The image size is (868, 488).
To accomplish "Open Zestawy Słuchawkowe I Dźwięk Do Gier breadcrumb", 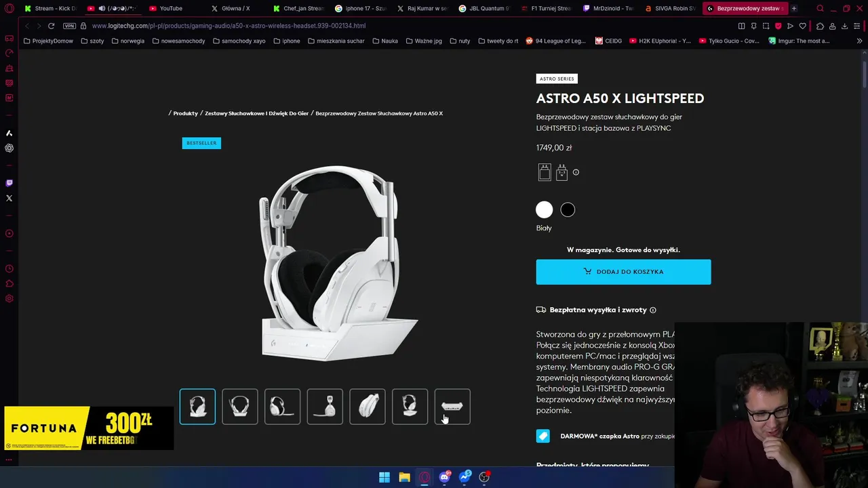I will pyautogui.click(x=256, y=113).
